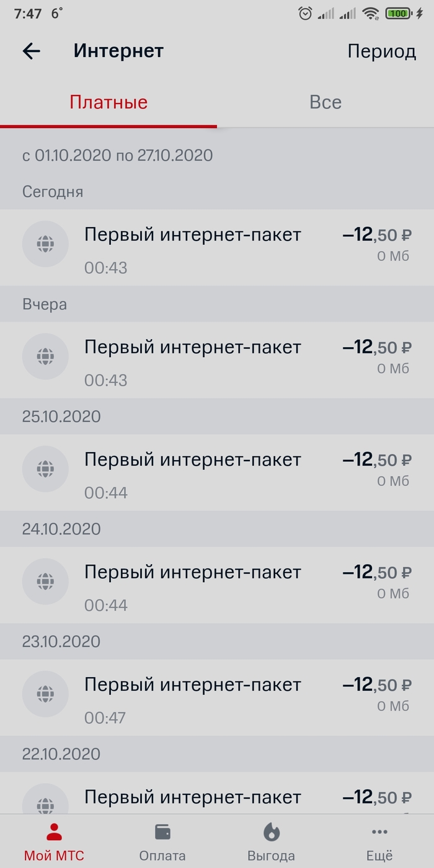
Task: Tap the battery indicator in status bar
Action: [x=397, y=14]
